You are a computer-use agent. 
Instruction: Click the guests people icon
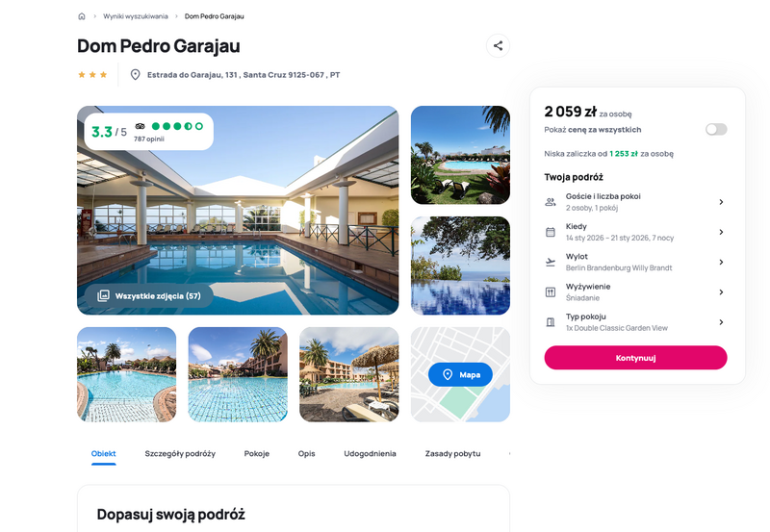[x=551, y=202]
